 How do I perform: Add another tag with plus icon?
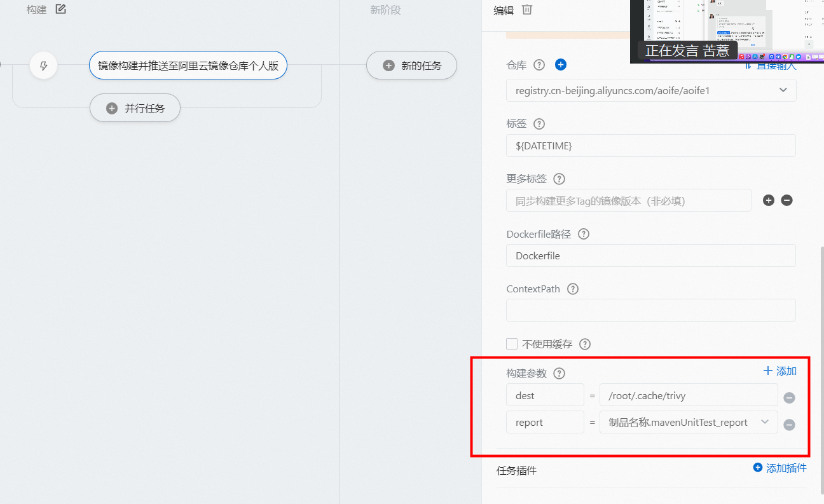(768, 200)
